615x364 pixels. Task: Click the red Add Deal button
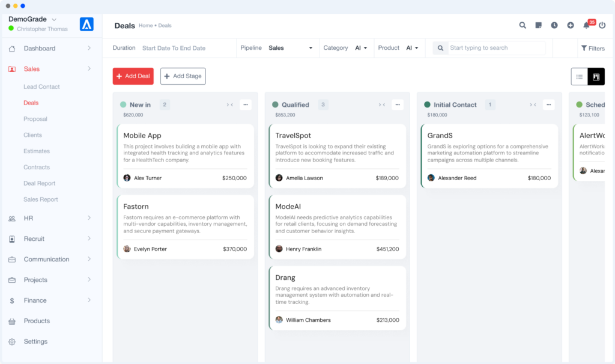(133, 76)
